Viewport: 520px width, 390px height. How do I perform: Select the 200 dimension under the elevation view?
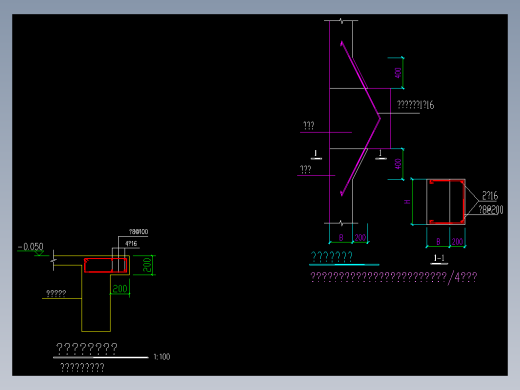click(x=360, y=237)
